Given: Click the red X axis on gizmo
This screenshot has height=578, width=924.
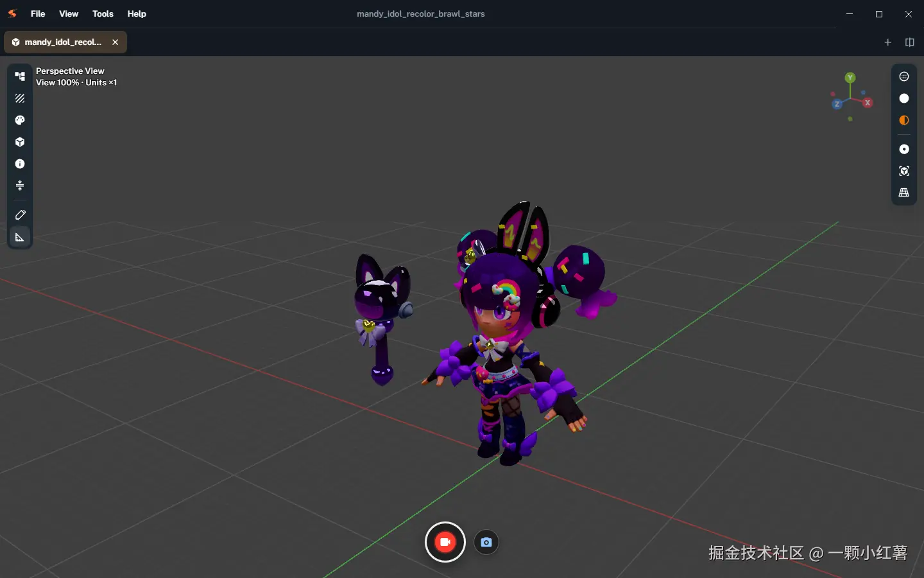Looking at the screenshot, I should (x=868, y=103).
